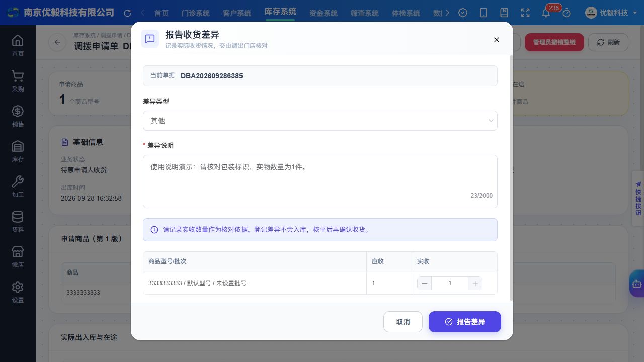This screenshot has height=362, width=644.
Task: Click 取消 to cancel the report
Action: click(x=403, y=322)
